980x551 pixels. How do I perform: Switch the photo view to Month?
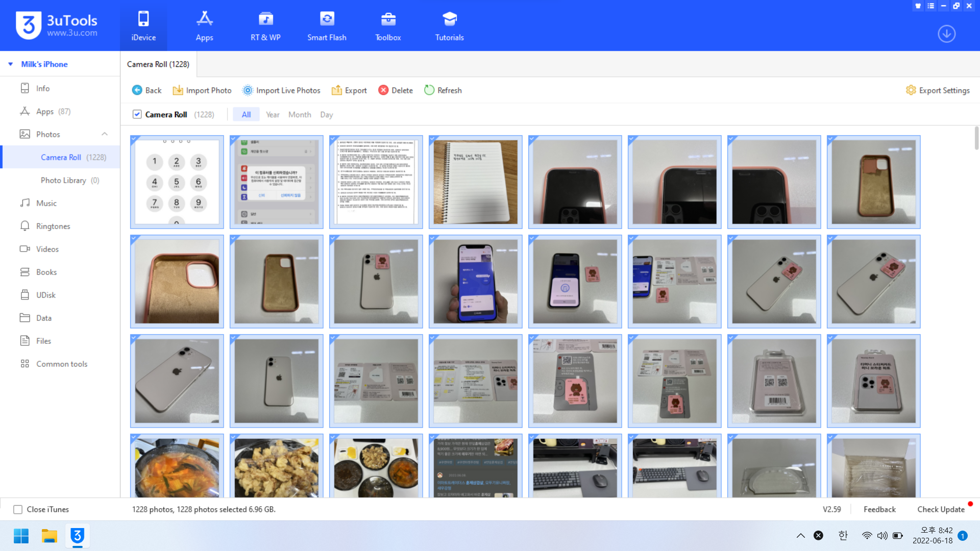300,114
